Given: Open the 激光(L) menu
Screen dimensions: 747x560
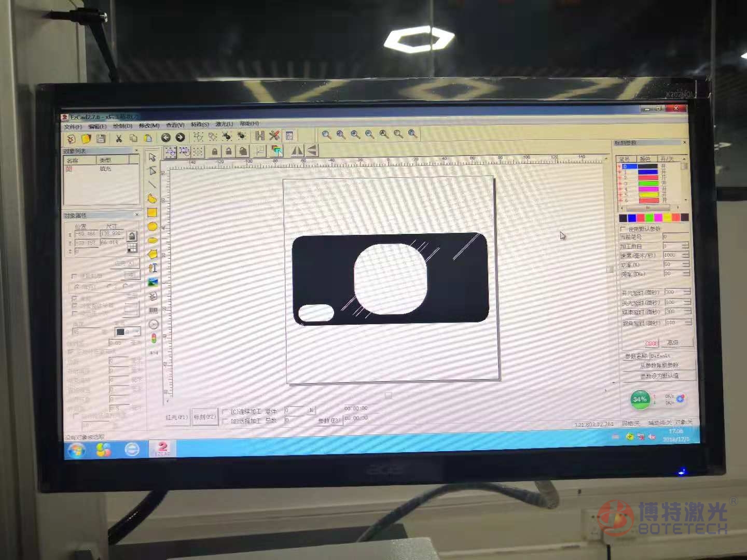Looking at the screenshot, I should pos(224,124).
